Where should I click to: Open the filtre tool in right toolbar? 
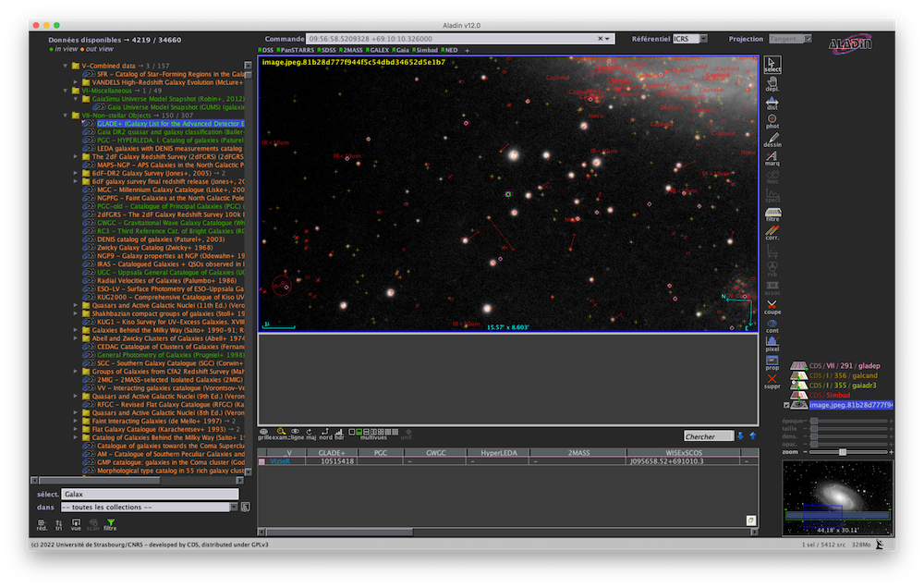772,214
